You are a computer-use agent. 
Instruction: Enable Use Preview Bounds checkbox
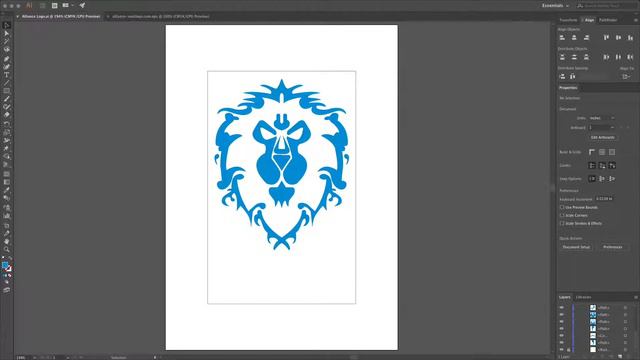562,207
